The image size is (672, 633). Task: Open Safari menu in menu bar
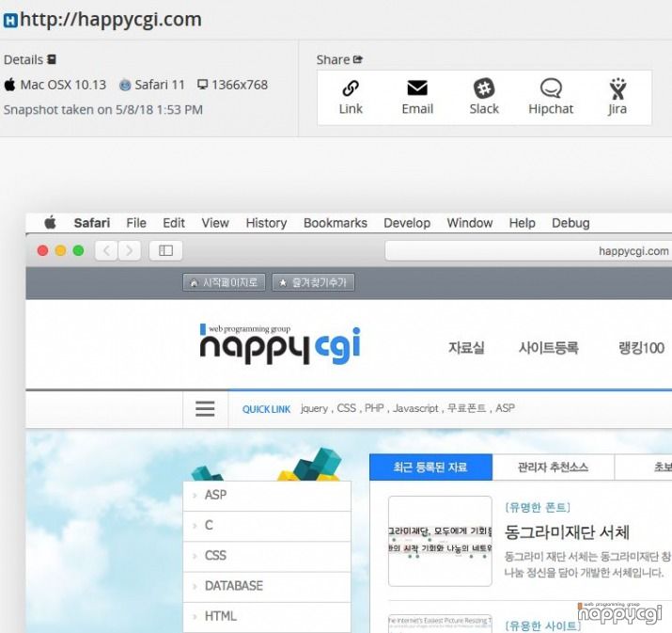point(92,223)
